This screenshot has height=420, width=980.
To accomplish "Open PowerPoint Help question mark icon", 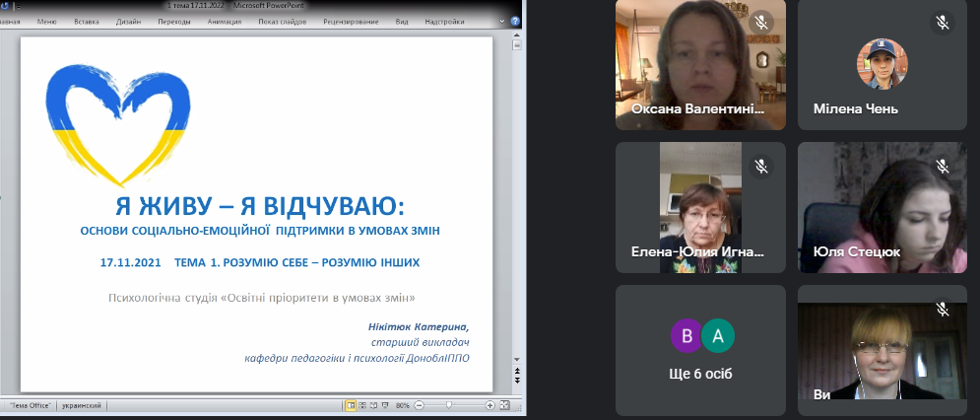I will 515,22.
